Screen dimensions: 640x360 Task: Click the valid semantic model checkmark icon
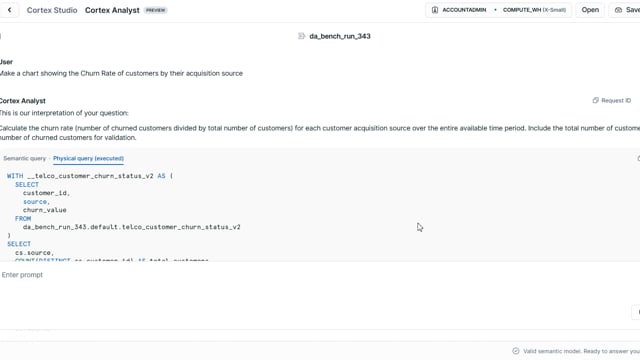point(516,351)
